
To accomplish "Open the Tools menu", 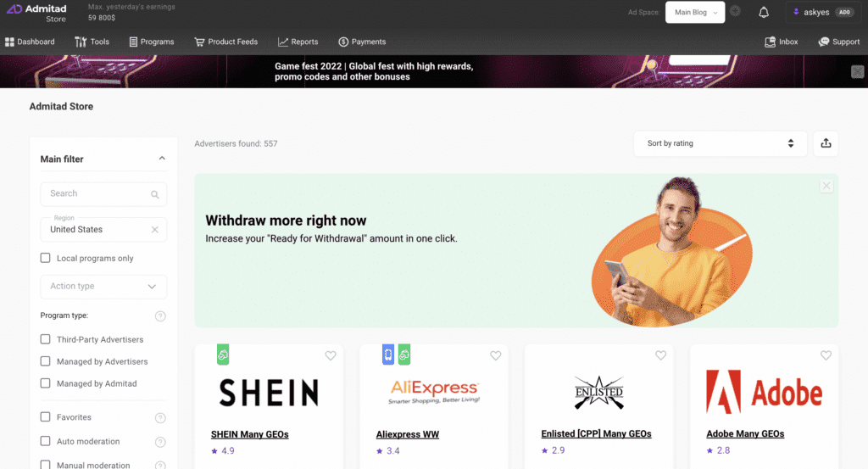I will click(92, 42).
